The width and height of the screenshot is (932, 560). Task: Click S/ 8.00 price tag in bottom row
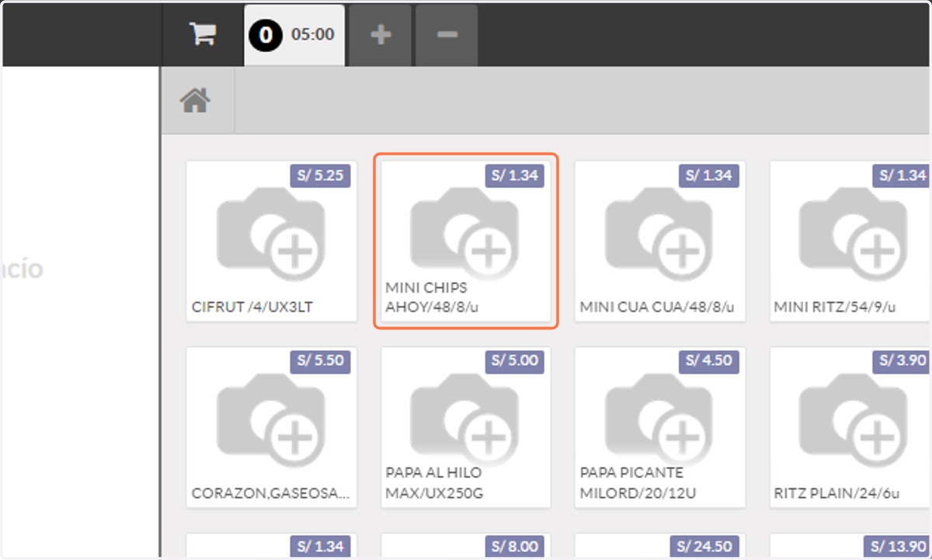(515, 547)
